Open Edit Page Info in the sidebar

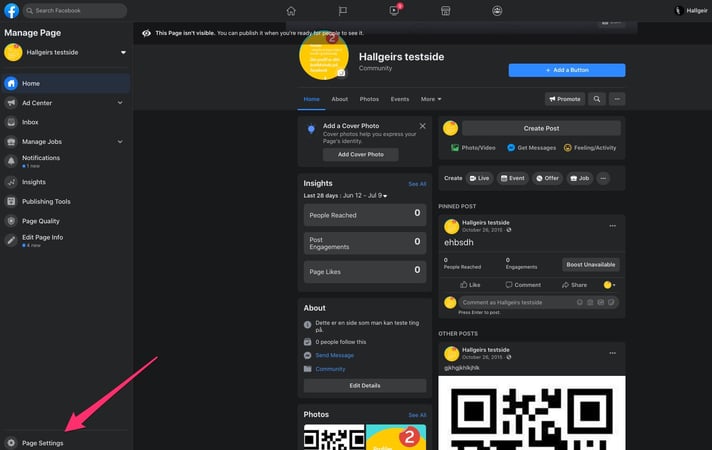tap(66, 241)
